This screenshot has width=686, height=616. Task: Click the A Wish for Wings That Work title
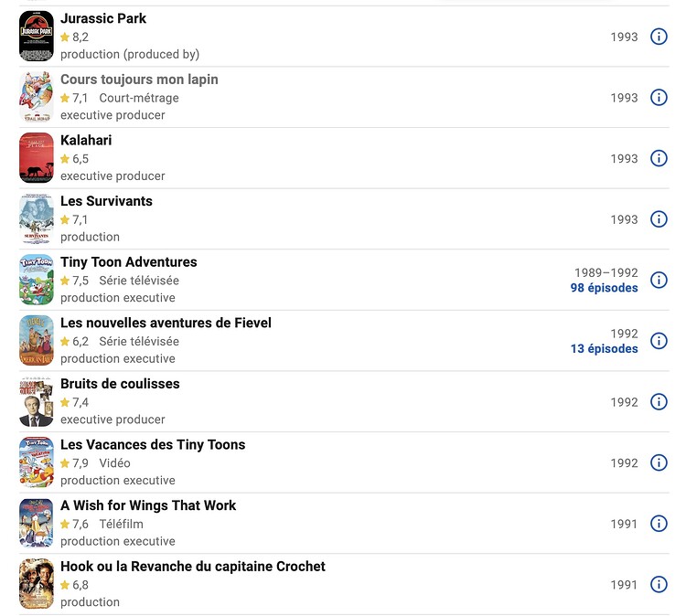coord(148,505)
